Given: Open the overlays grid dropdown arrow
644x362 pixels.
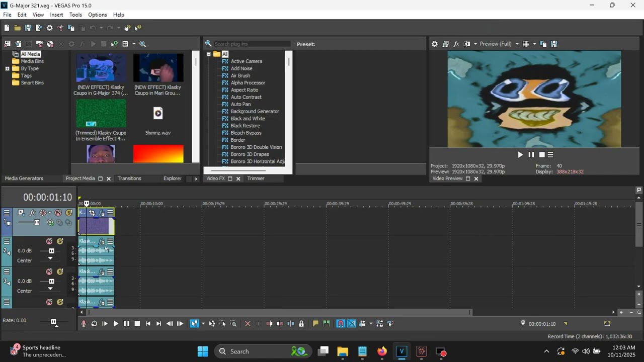Looking at the screenshot, I should [x=534, y=44].
